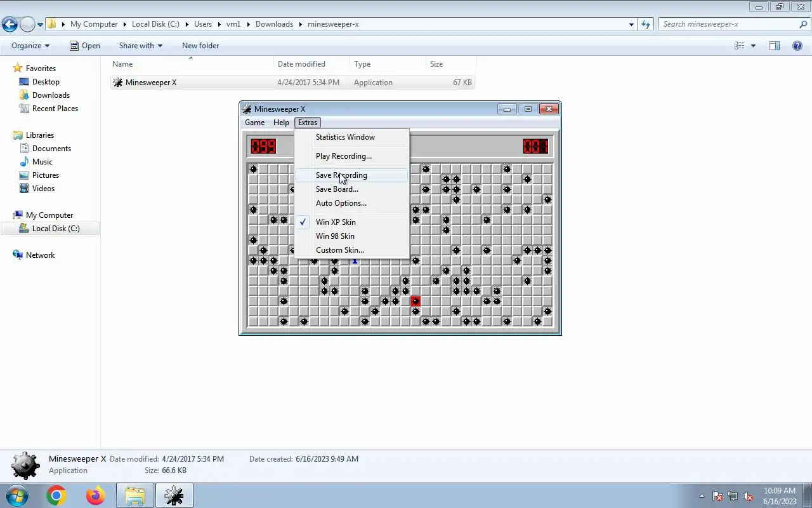Change the view layout icon

pos(739,46)
